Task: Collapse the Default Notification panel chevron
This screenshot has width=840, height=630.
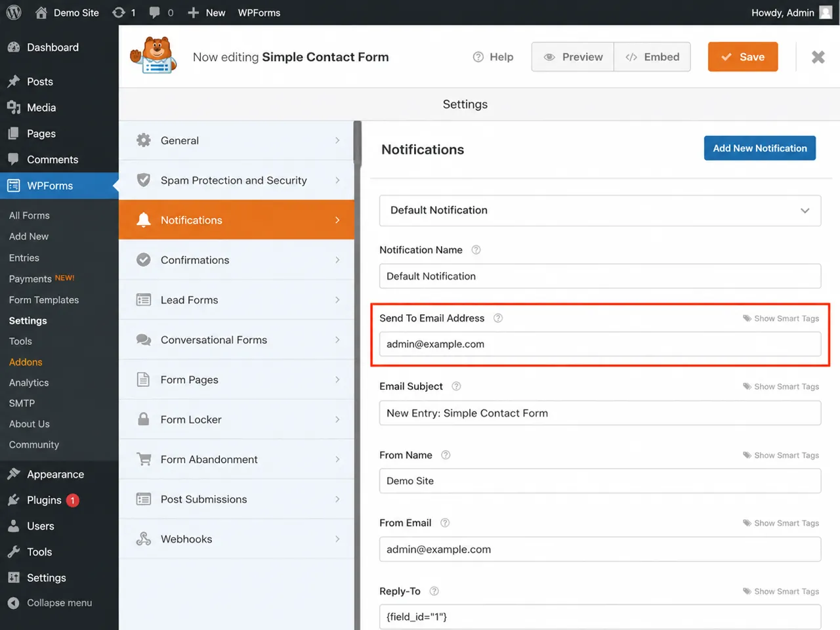Action: click(x=805, y=211)
